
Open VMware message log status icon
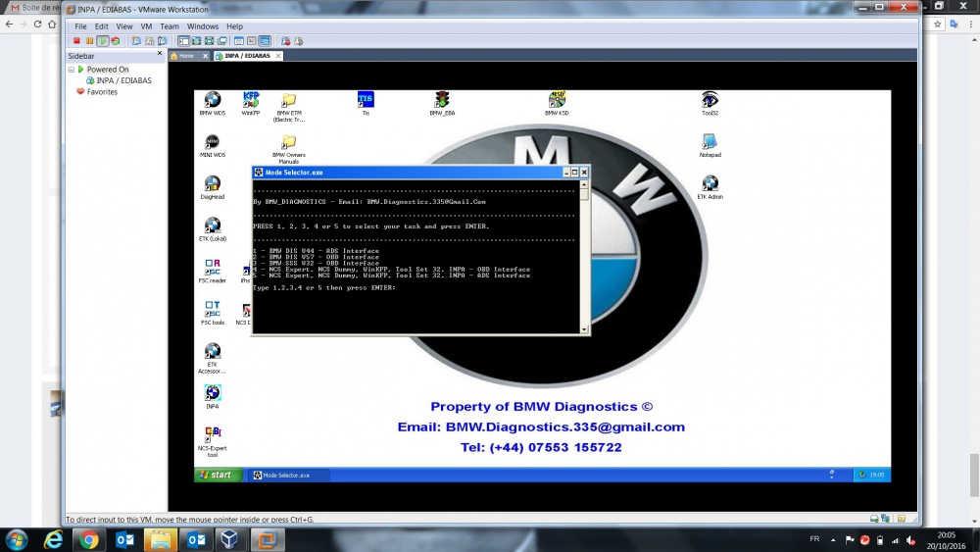(x=902, y=519)
